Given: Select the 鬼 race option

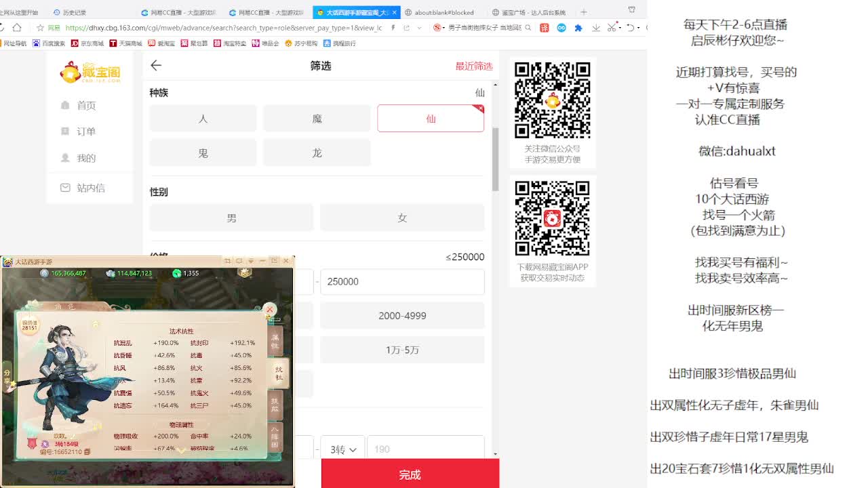Looking at the screenshot, I should [203, 153].
